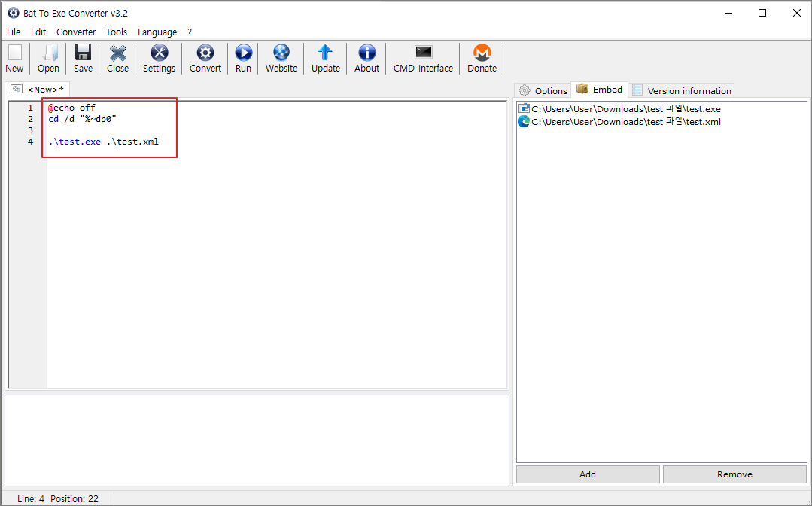Maximize the Bat To Exe Converter window
The width and height of the screenshot is (812, 506).
point(762,13)
